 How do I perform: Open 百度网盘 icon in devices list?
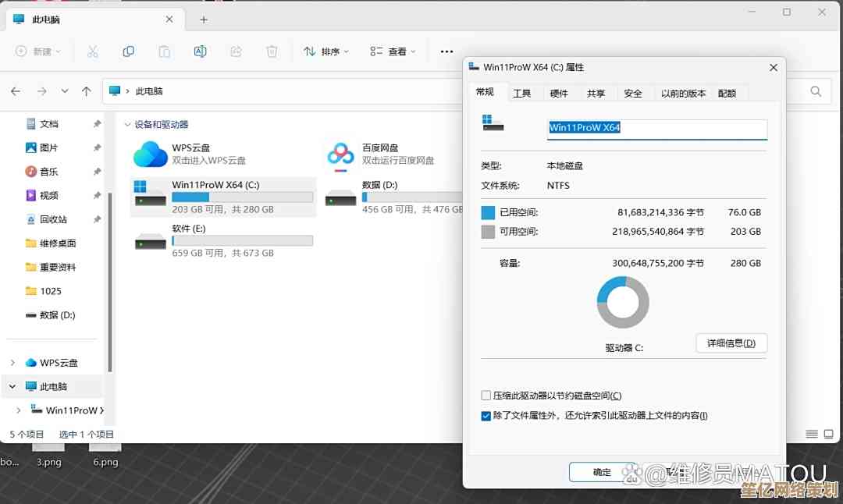coord(340,154)
